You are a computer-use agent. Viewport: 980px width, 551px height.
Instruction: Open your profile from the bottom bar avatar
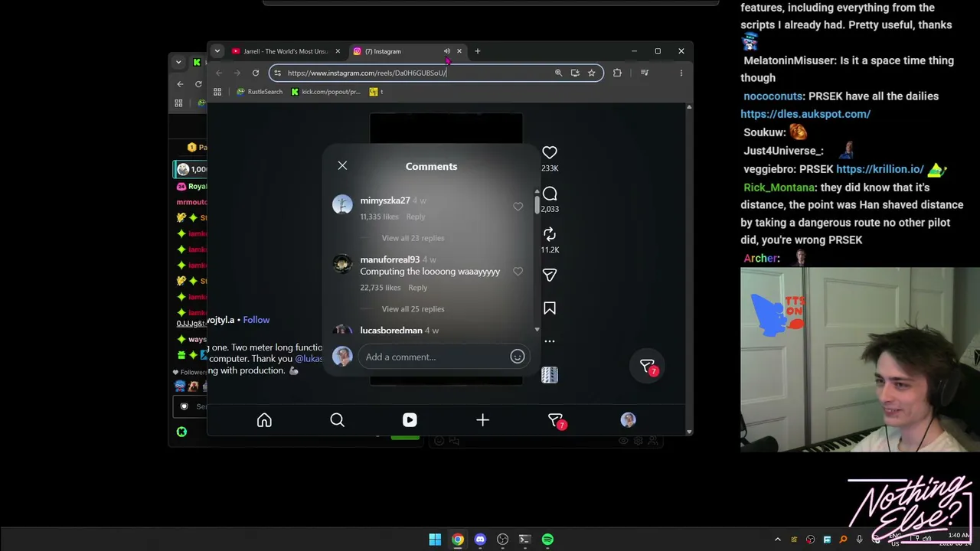(x=628, y=419)
